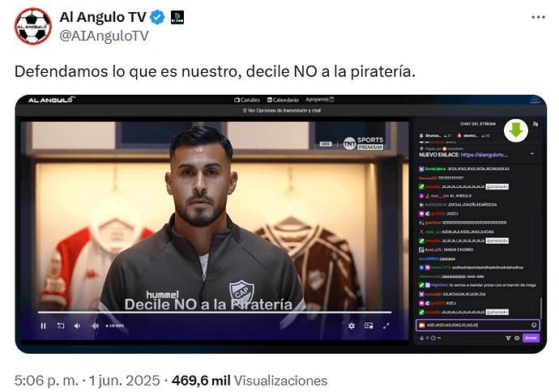Screen dimensions: 559x392
Task: Open the video settings gear
Action: click(x=352, y=326)
